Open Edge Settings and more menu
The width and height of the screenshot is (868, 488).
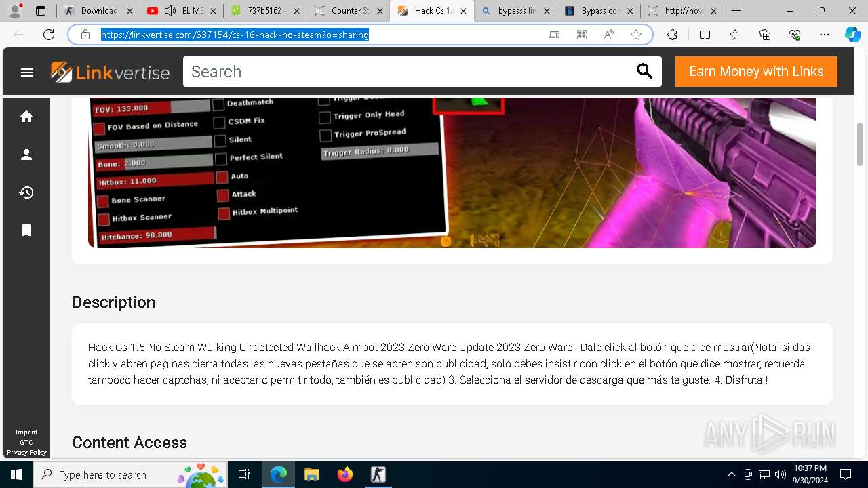pyautogui.click(x=825, y=35)
